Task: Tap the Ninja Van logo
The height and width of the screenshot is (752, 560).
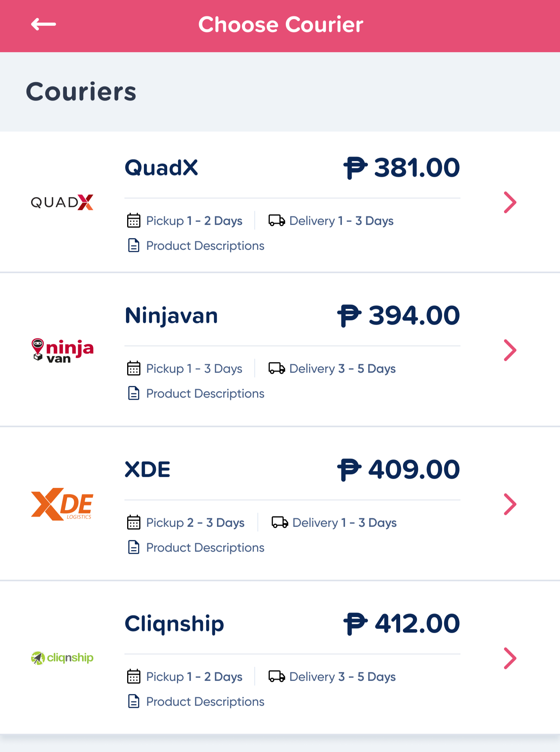Action: (62, 351)
